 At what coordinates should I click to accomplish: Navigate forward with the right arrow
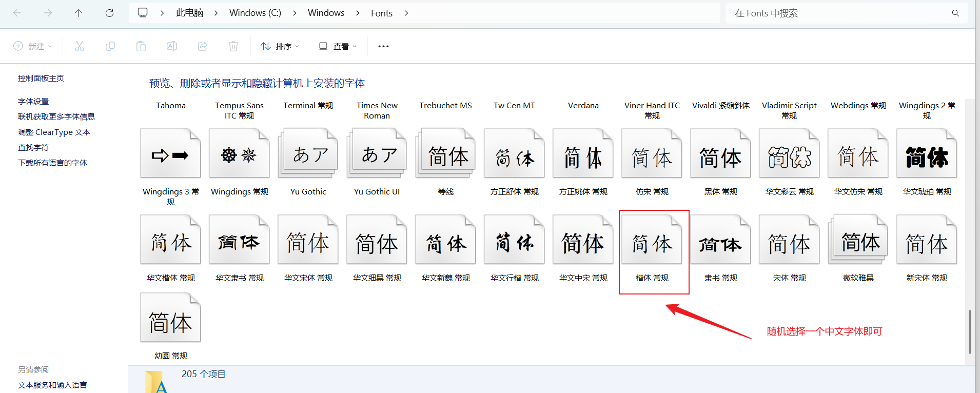tap(48, 13)
